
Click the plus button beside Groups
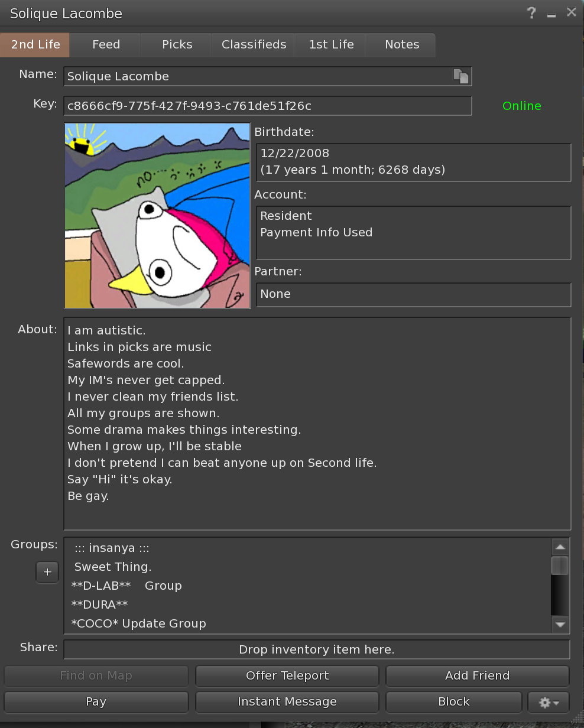[x=47, y=572]
